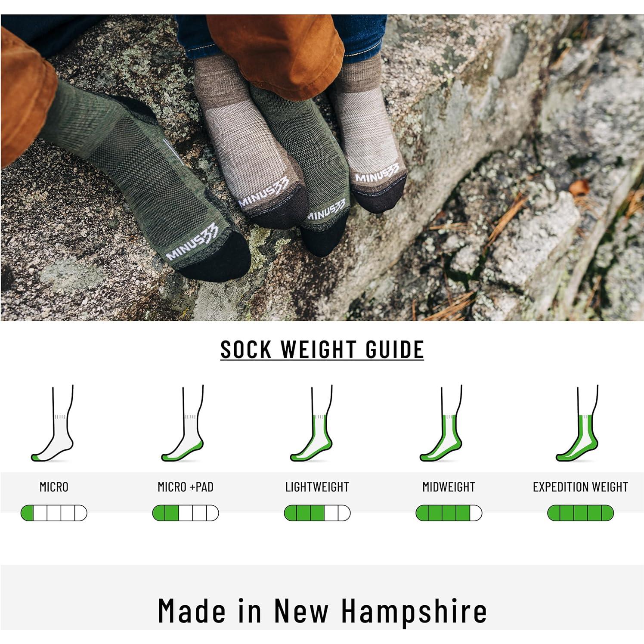Select the EXPEDITION WEIGHT label
This screenshot has height=644, width=644.
click(581, 487)
